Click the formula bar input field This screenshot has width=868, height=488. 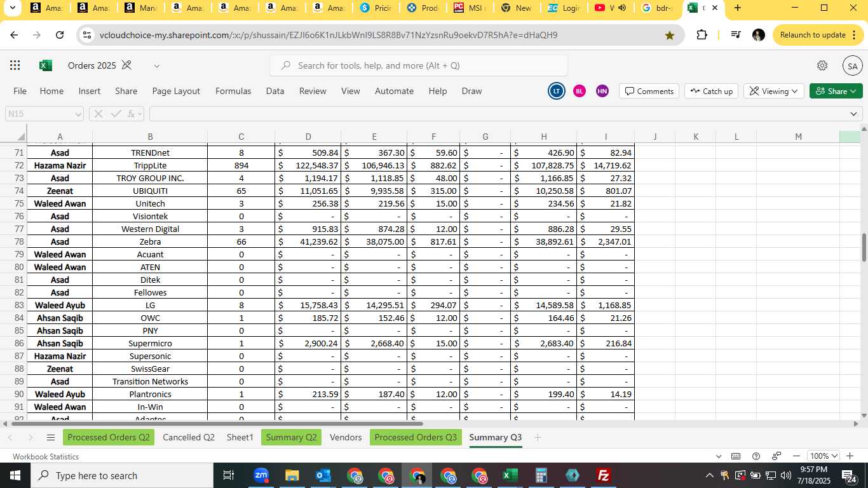click(498, 114)
